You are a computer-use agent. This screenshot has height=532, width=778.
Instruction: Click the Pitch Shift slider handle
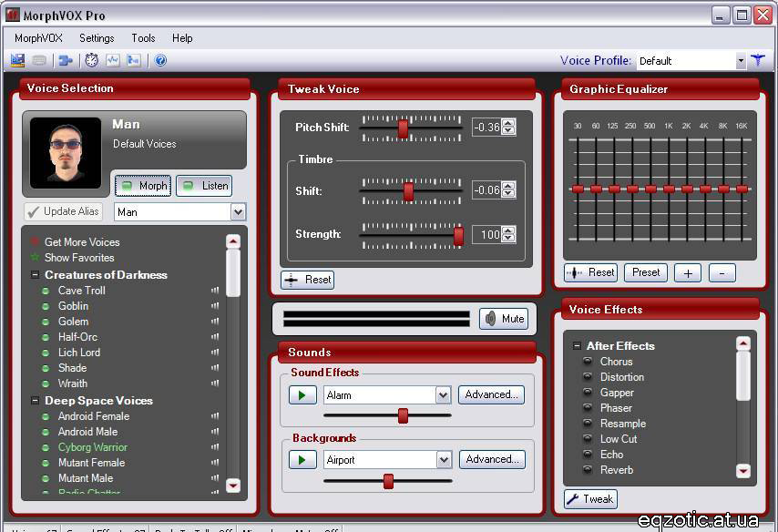(403, 129)
